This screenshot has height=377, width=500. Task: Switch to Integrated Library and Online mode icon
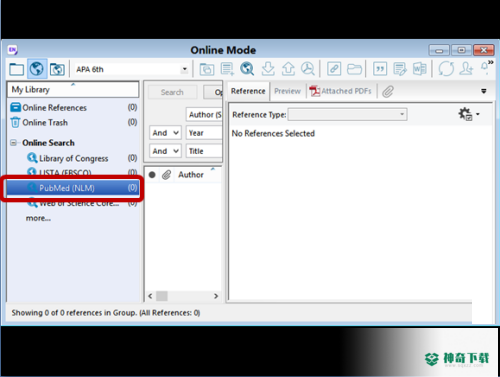click(57, 69)
